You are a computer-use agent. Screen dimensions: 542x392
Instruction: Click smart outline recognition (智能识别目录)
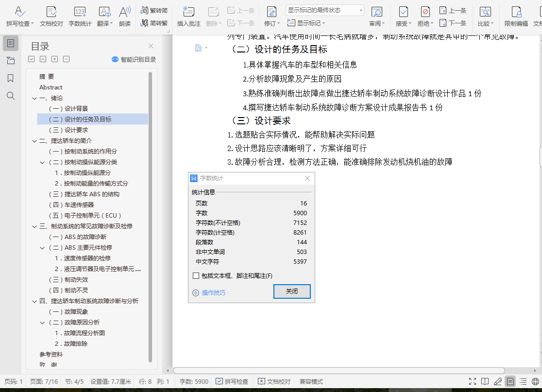pos(134,59)
